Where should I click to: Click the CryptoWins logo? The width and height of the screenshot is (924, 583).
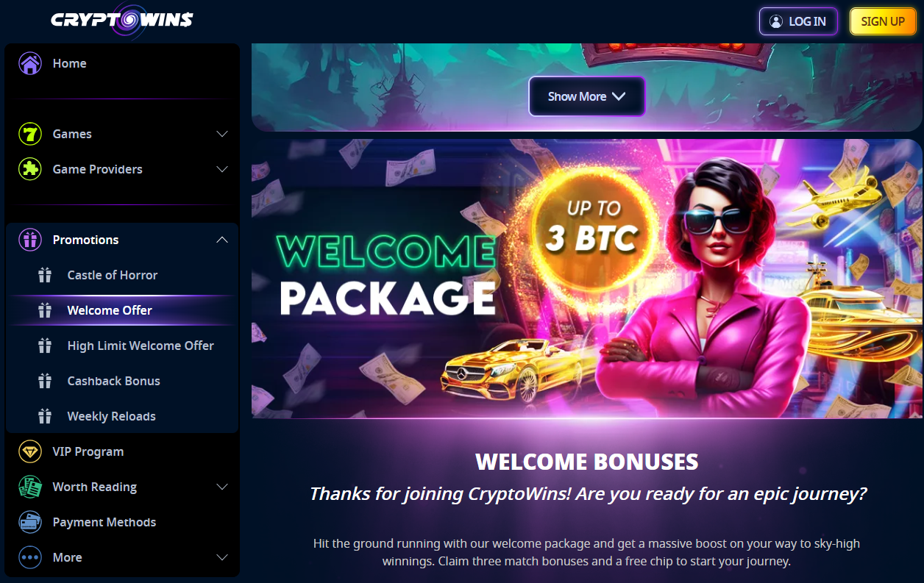click(x=122, y=19)
